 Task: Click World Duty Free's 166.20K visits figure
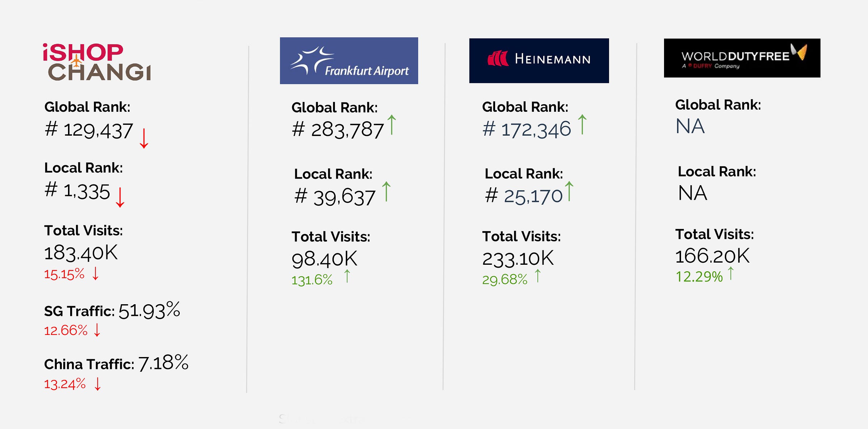click(x=712, y=256)
